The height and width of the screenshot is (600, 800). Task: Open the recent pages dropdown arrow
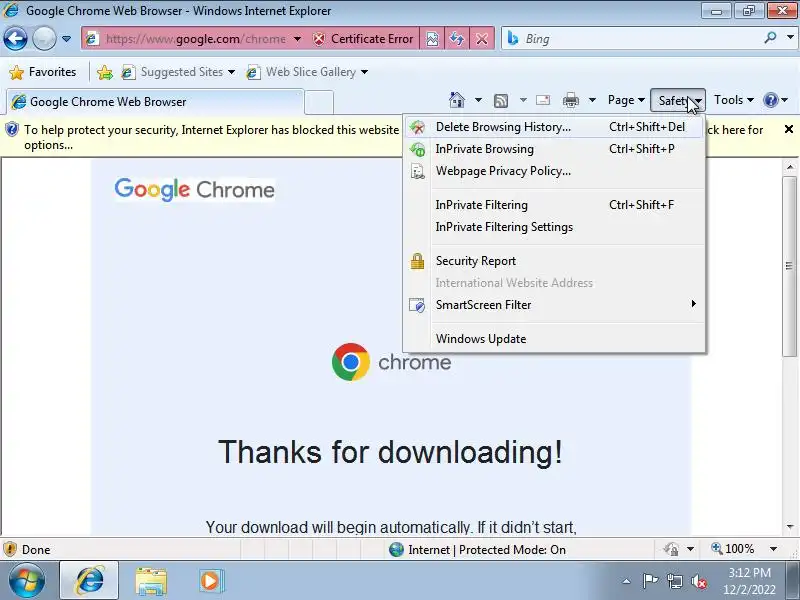[x=66, y=39]
